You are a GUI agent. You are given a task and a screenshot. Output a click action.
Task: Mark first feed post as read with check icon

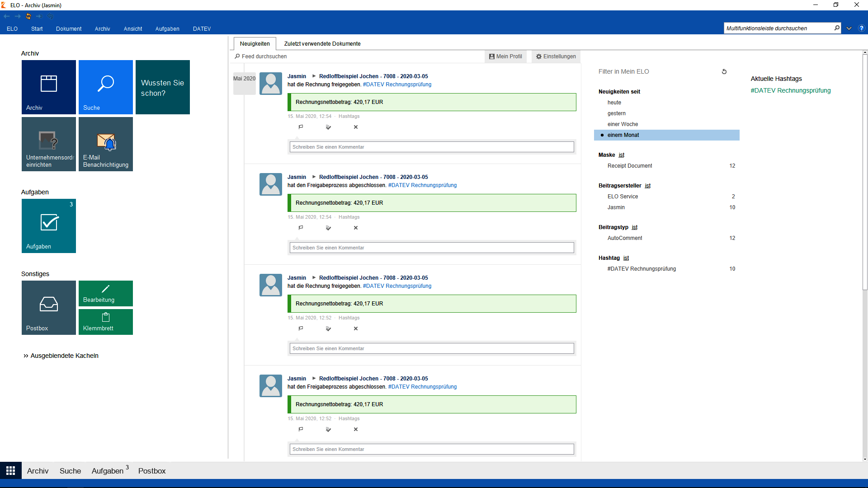click(329, 127)
